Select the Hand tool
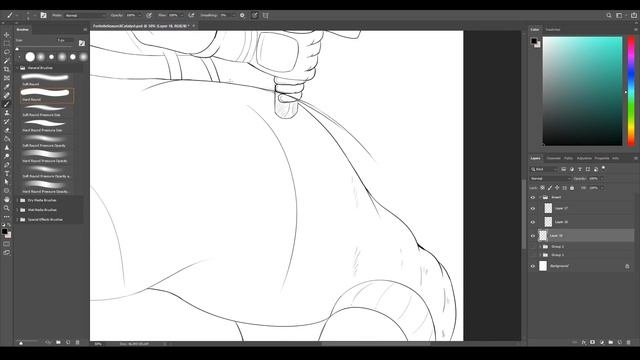Image resolution: width=640 pixels, height=360 pixels. [7, 199]
